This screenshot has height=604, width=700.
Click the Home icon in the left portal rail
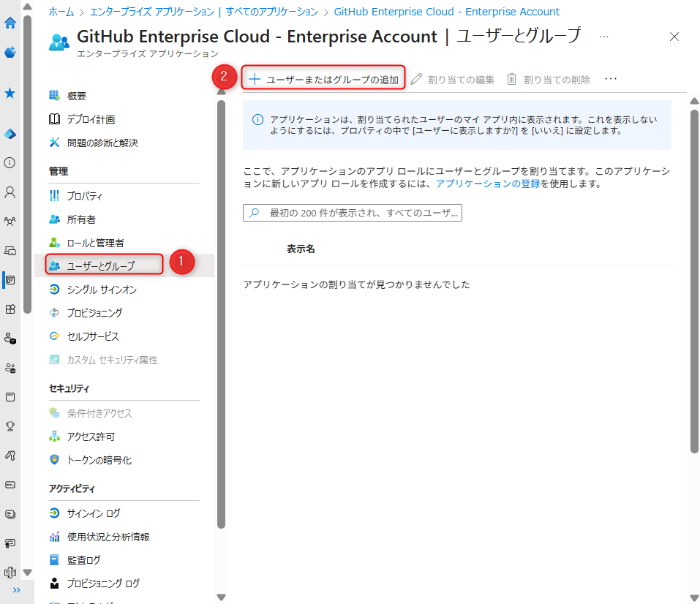(x=10, y=23)
